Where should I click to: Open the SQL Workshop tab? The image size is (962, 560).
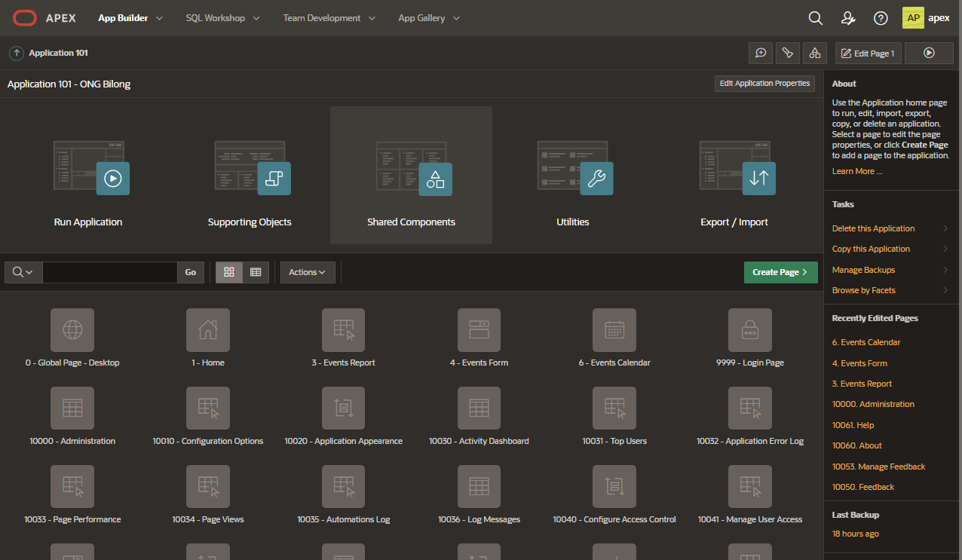coord(216,18)
